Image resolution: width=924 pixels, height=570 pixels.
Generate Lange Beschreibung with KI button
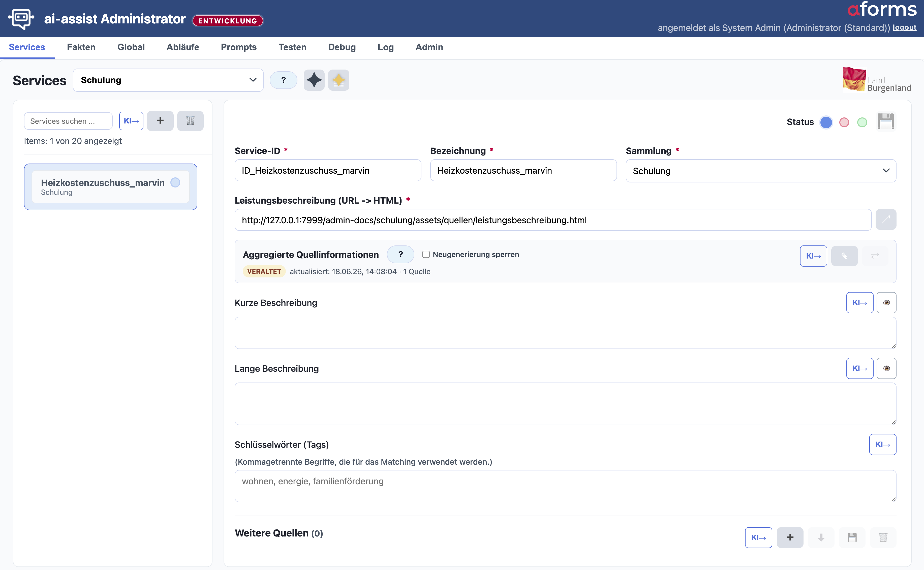(x=860, y=368)
